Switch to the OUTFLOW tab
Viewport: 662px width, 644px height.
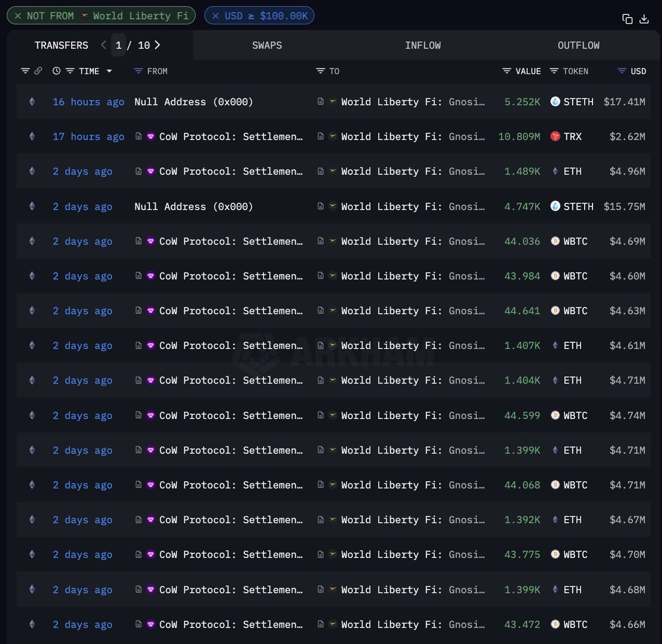coord(578,45)
